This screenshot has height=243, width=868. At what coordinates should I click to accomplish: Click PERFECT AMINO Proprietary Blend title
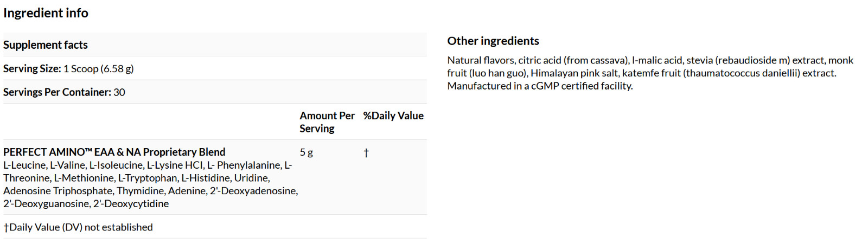[x=114, y=152]
